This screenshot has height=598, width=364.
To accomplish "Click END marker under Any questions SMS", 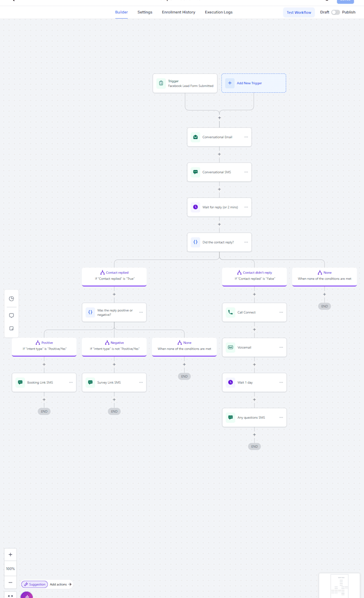I will pyautogui.click(x=254, y=446).
